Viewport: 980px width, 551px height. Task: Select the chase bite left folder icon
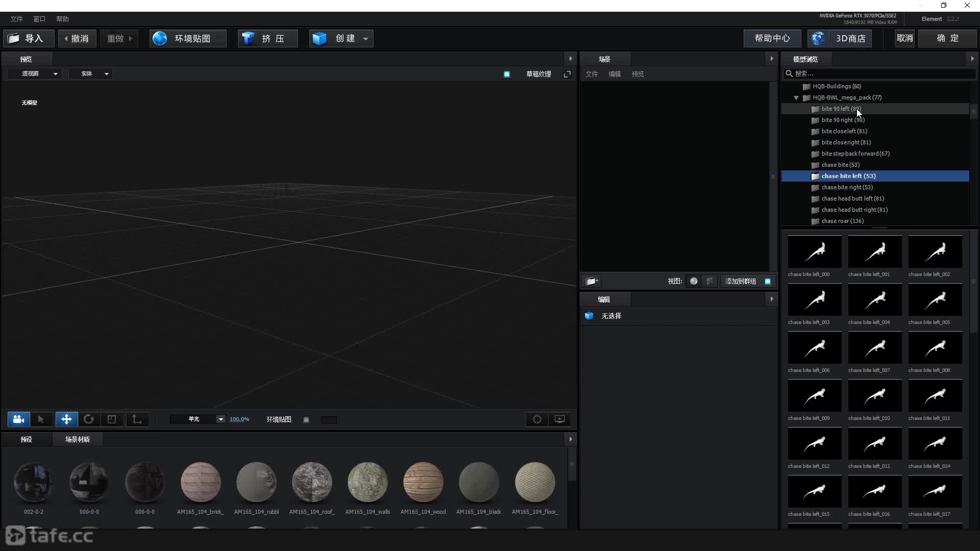tap(815, 176)
